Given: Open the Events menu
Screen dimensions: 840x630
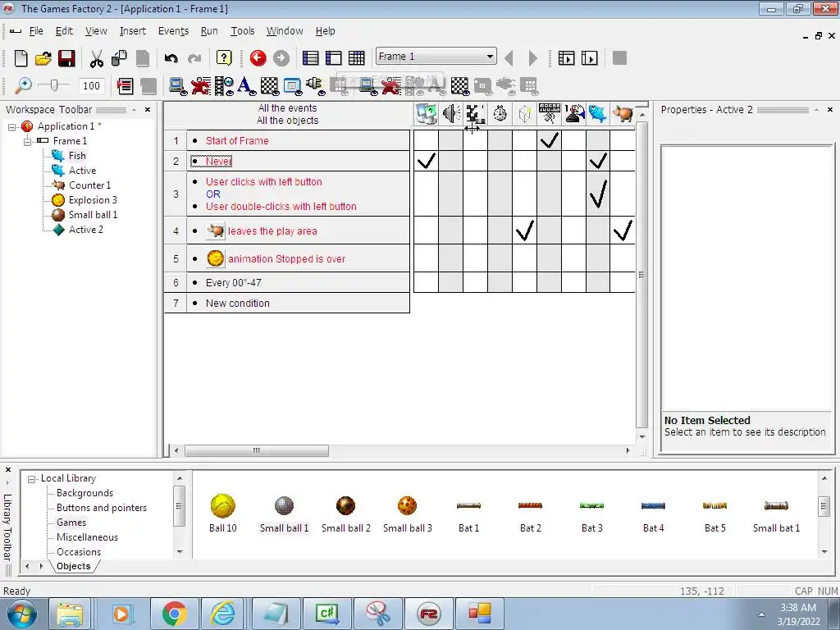Looking at the screenshot, I should 173,31.
